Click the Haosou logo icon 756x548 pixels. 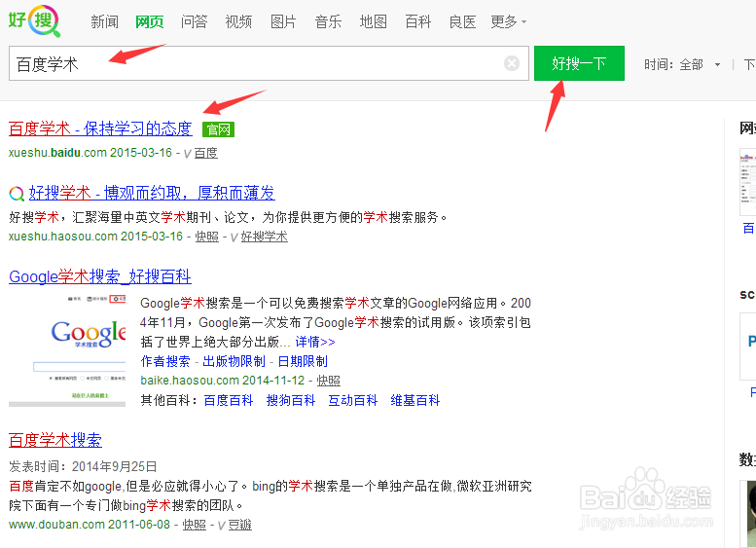click(34, 20)
